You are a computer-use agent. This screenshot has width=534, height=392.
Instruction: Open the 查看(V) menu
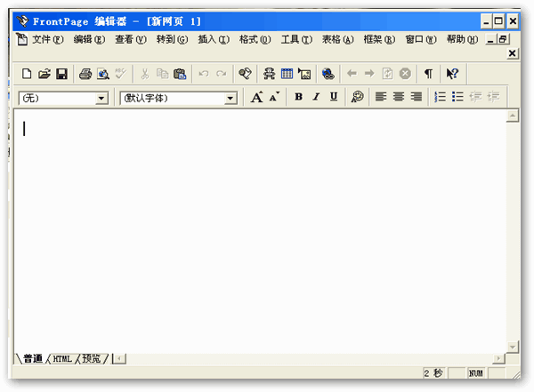point(131,39)
